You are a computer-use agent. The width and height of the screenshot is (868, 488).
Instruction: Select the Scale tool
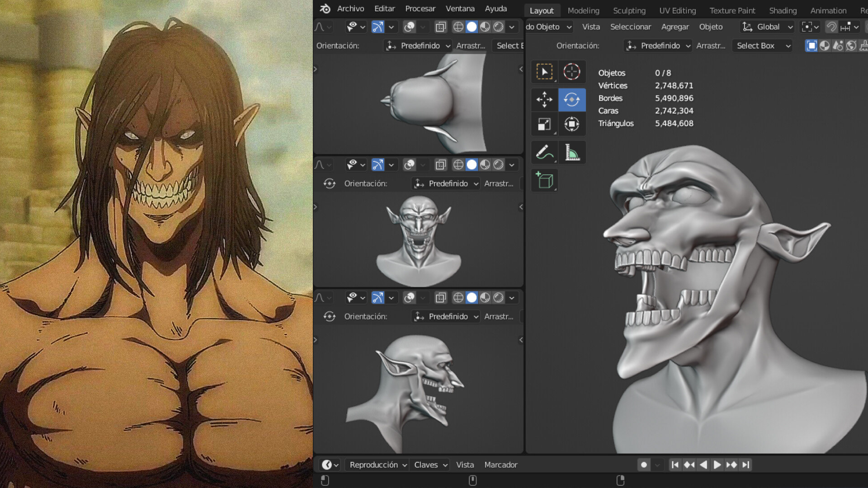[544, 124]
